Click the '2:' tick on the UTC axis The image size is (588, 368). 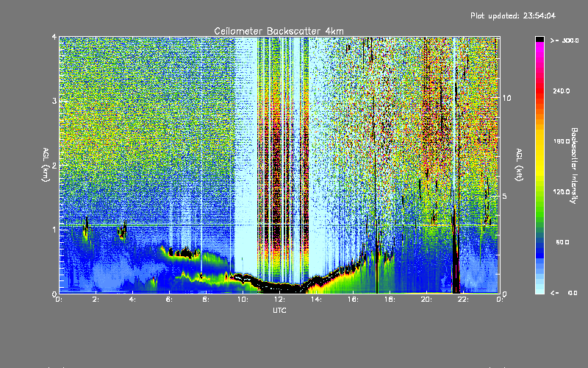click(x=96, y=300)
